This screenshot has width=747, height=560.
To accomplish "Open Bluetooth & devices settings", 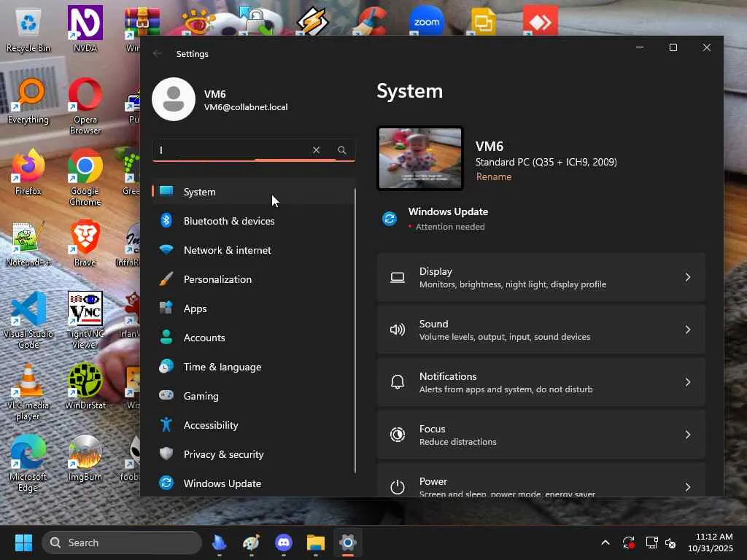I will click(x=228, y=221).
